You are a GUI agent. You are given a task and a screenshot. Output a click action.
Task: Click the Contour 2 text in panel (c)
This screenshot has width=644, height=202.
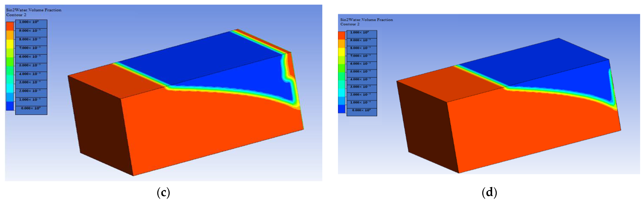coord(16,15)
